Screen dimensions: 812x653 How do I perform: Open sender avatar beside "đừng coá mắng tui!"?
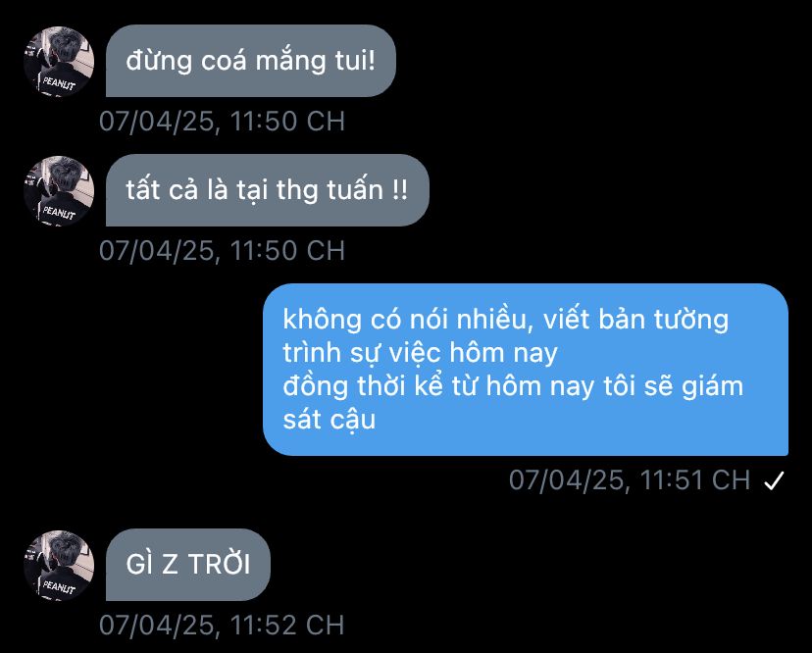tap(59, 62)
